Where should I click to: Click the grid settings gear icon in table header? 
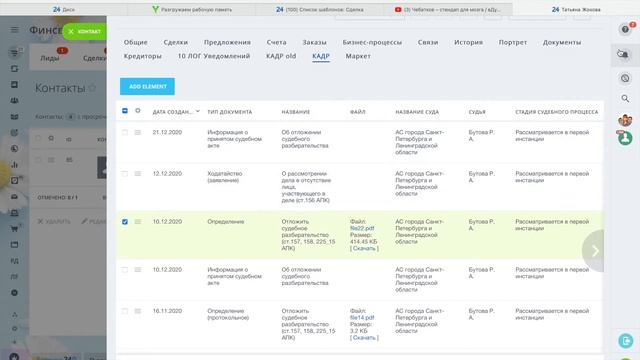click(x=138, y=111)
